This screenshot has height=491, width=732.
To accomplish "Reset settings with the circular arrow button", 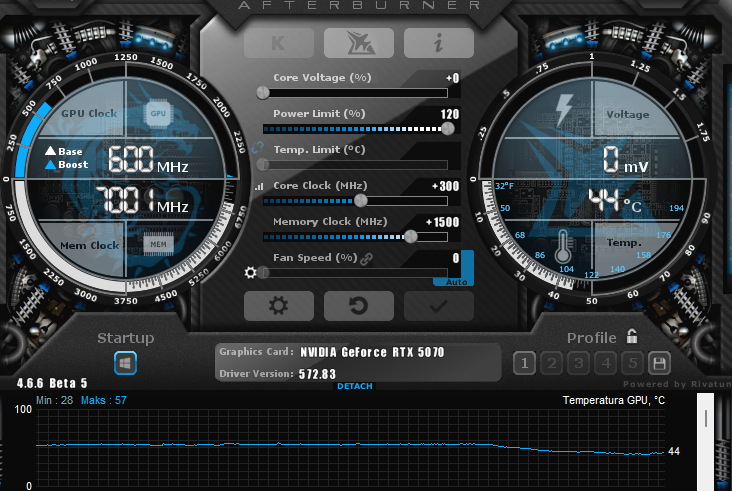I will 358,306.
